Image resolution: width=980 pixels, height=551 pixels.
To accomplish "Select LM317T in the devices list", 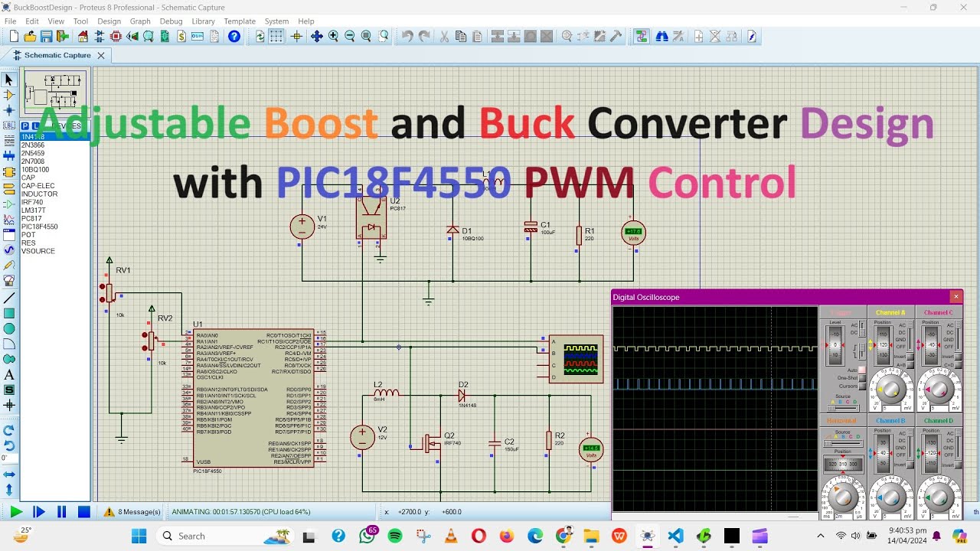I will (x=33, y=210).
